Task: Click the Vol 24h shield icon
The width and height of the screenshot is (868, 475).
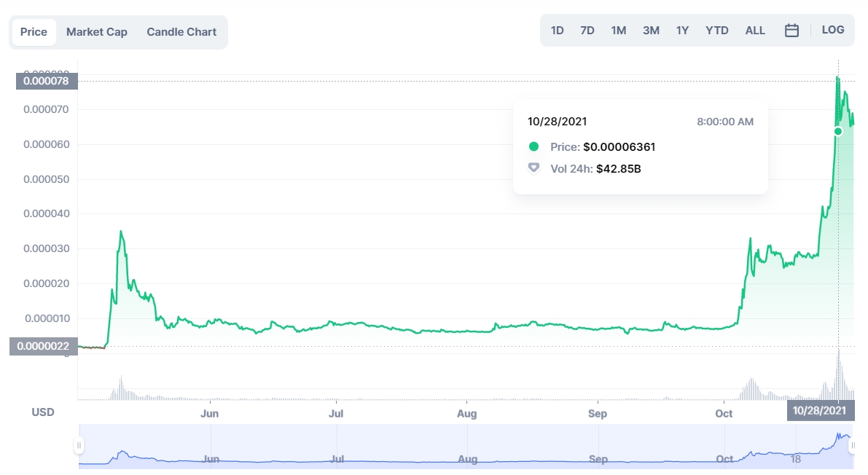Action: tap(534, 168)
